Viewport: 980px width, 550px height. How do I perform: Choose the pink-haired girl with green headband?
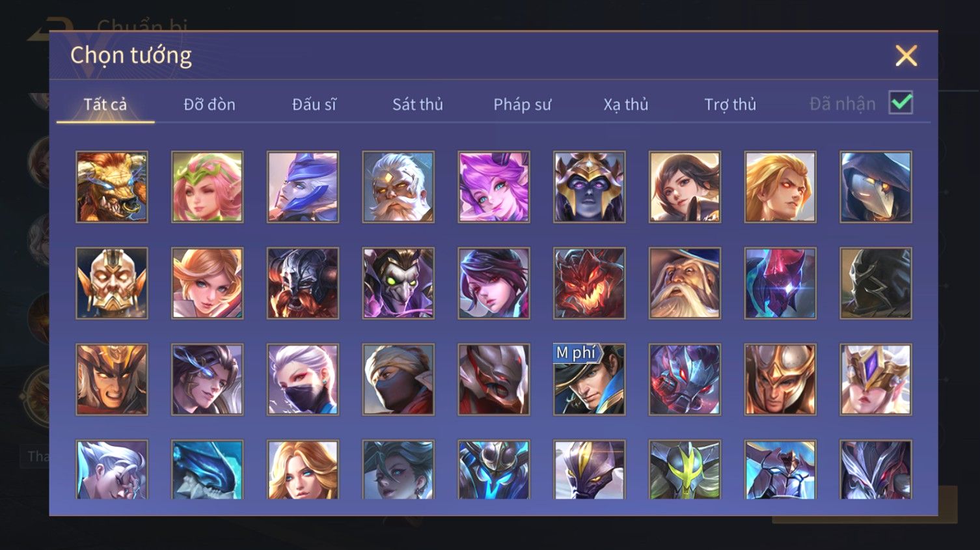pos(208,187)
